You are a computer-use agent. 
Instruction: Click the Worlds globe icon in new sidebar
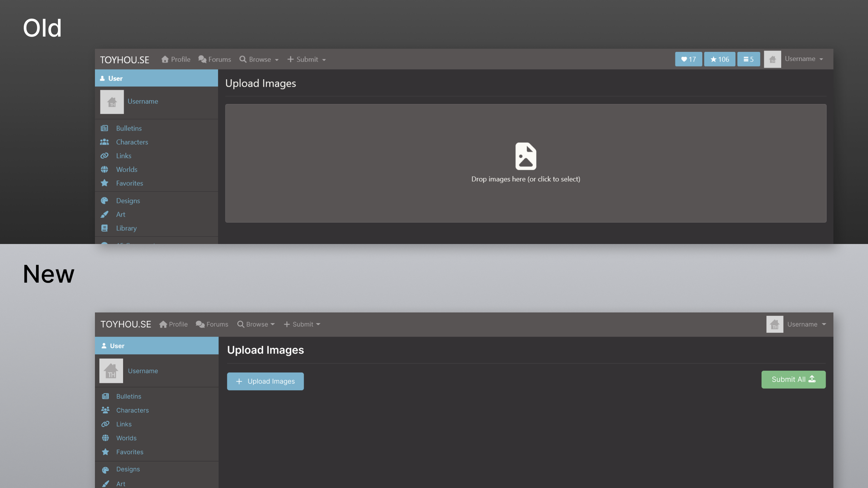105,438
